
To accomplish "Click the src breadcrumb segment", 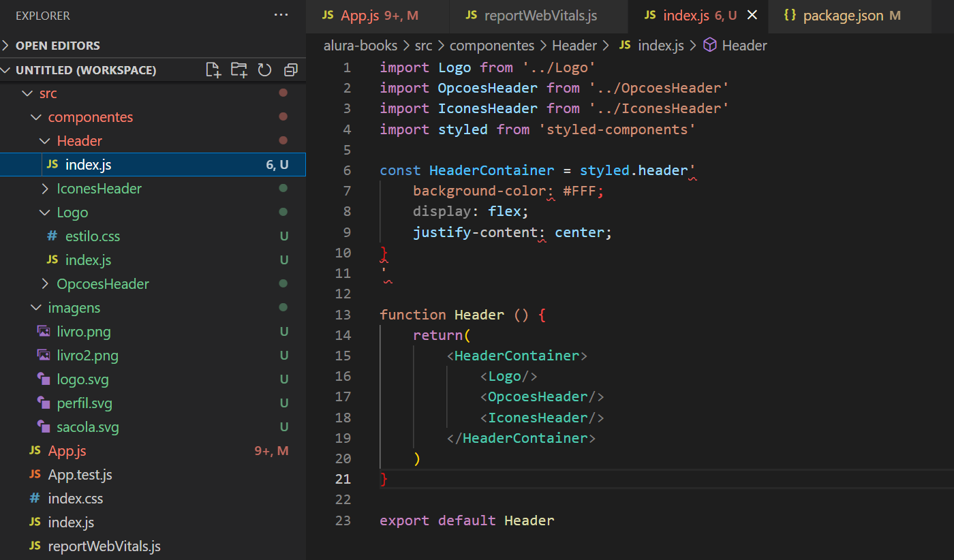I will (x=423, y=46).
